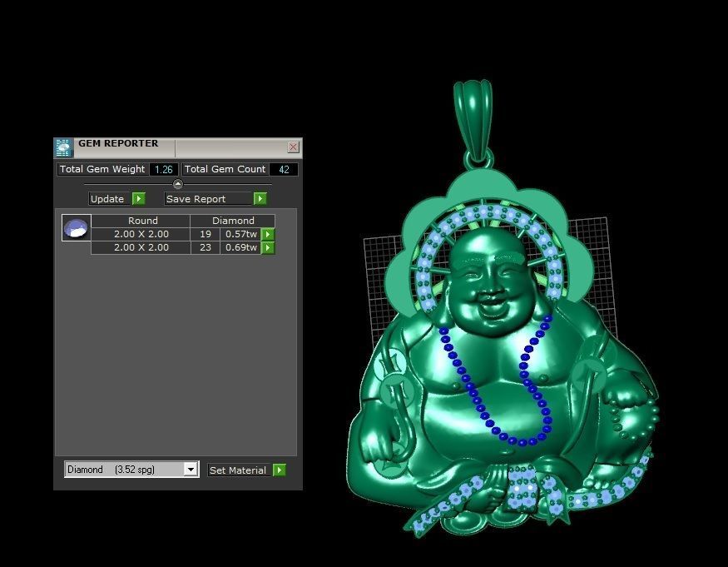728x567 pixels.
Task: Click the 'Diamond' column header
Action: [233, 221]
